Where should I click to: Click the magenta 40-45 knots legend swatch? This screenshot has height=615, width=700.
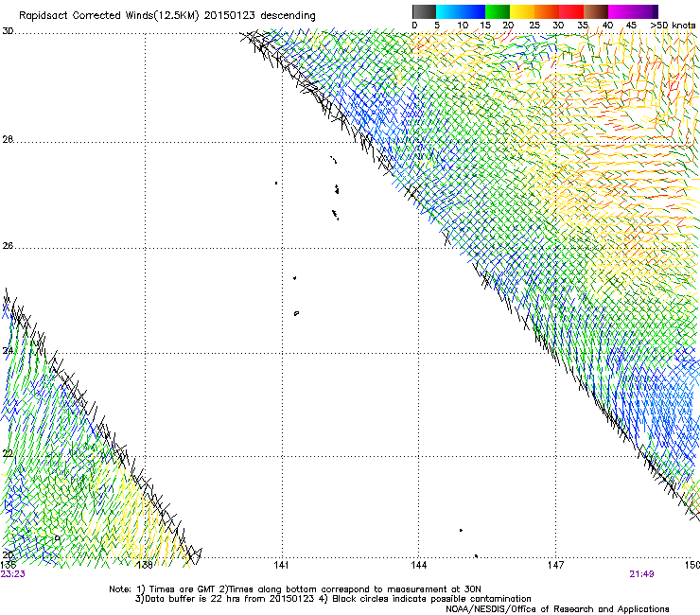tap(621, 11)
